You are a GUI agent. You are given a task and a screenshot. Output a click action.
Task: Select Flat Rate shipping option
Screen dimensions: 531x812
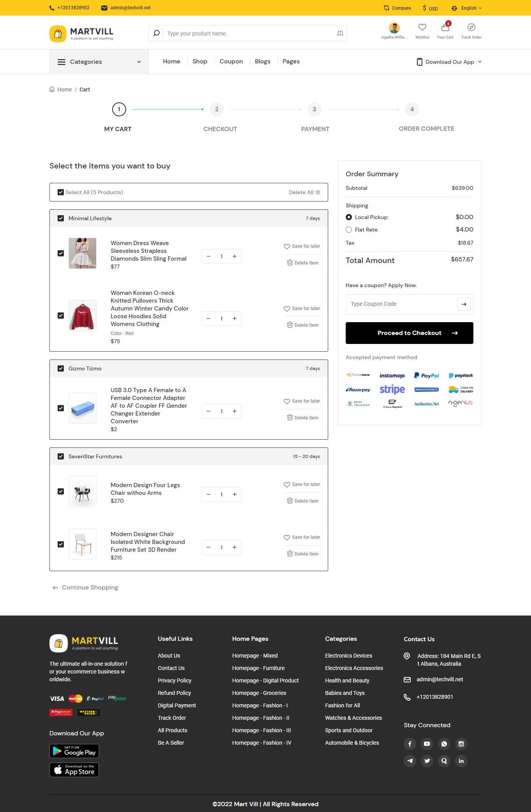click(x=348, y=230)
